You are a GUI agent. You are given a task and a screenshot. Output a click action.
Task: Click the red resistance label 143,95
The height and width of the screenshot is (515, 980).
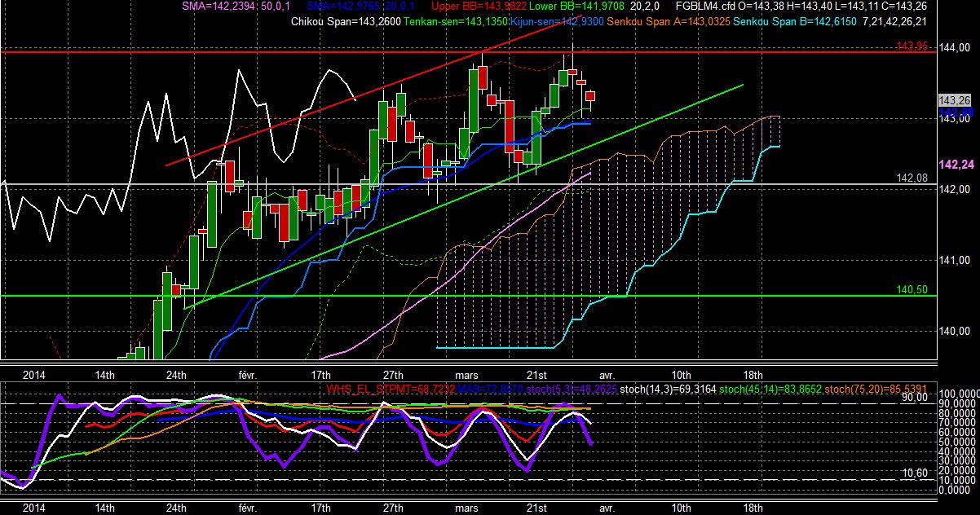point(912,46)
